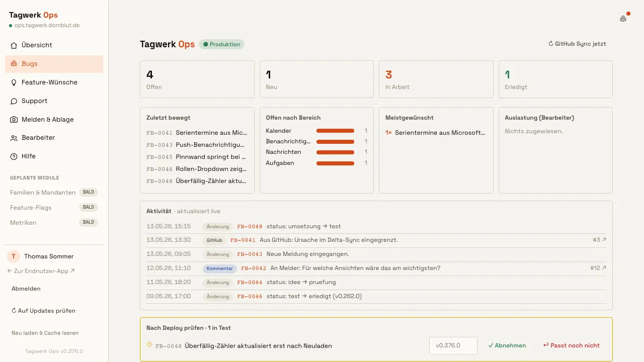The image size is (644, 362).
Task: Click Passt noch nicht for FB-0048
Action: (571, 345)
